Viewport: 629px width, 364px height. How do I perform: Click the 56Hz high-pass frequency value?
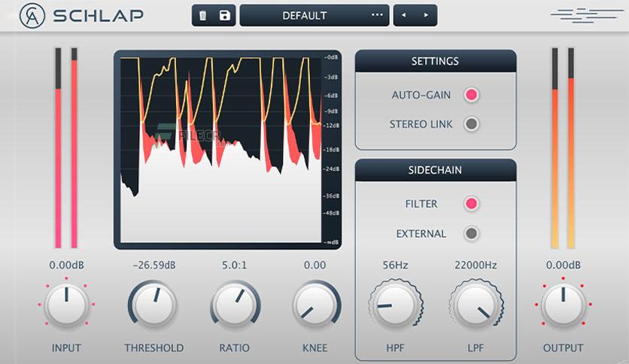(x=395, y=265)
